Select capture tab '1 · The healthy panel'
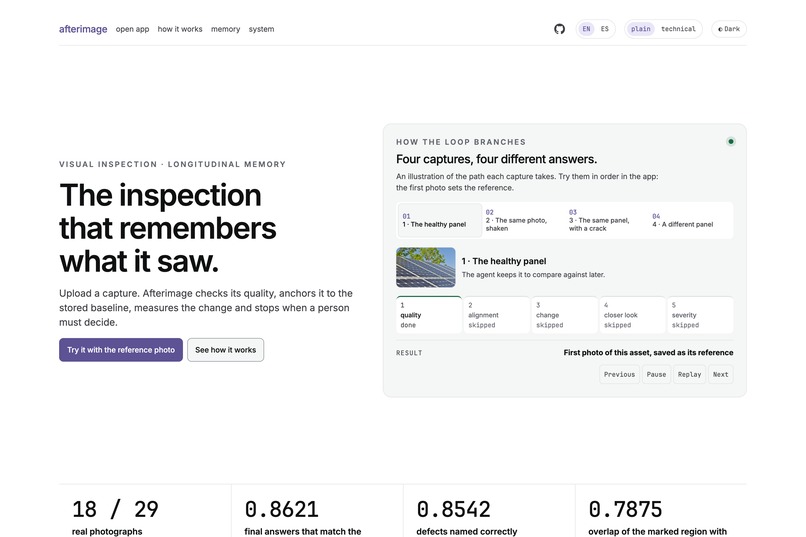The height and width of the screenshot is (537, 806). (x=439, y=220)
